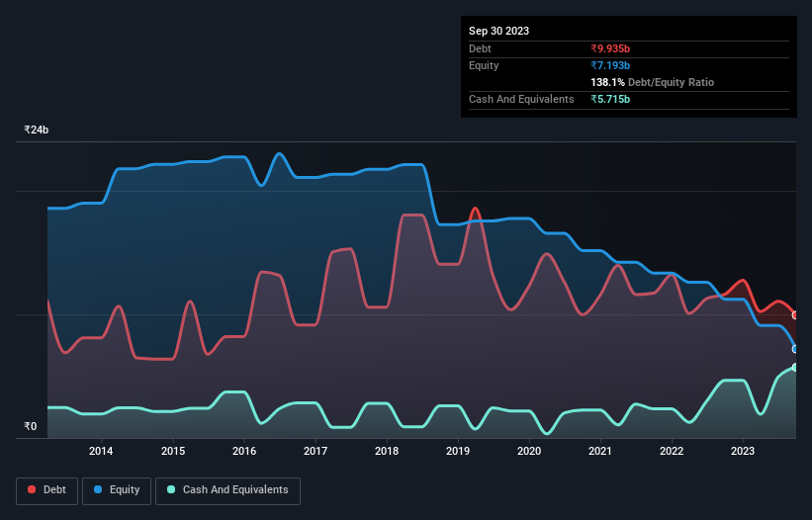Click the 2019 x-axis label
The height and width of the screenshot is (520, 812).
click(458, 451)
